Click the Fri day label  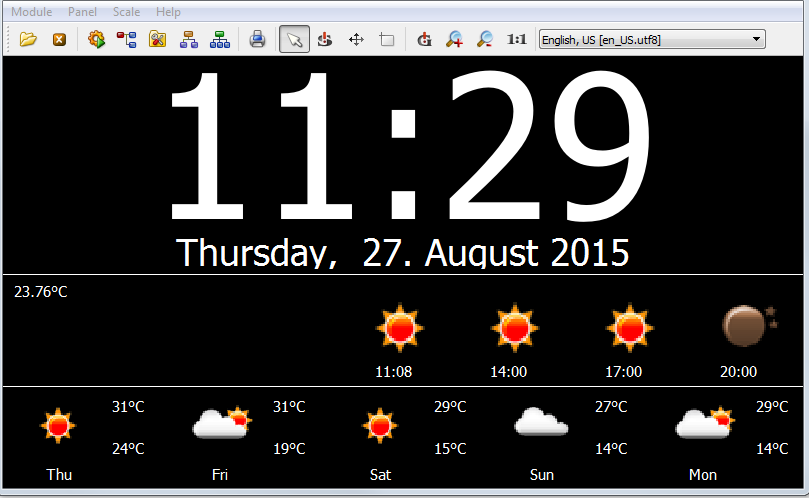click(220, 475)
